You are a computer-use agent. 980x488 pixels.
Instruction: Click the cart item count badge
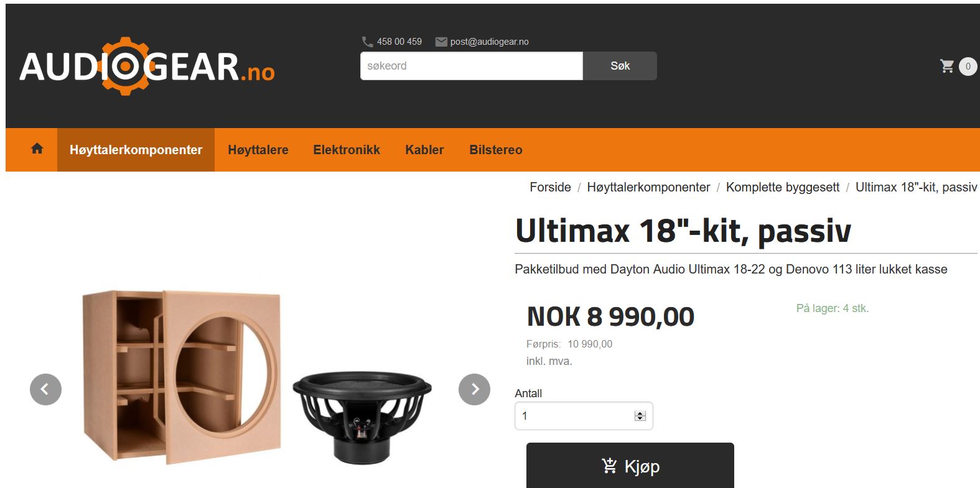tap(968, 67)
